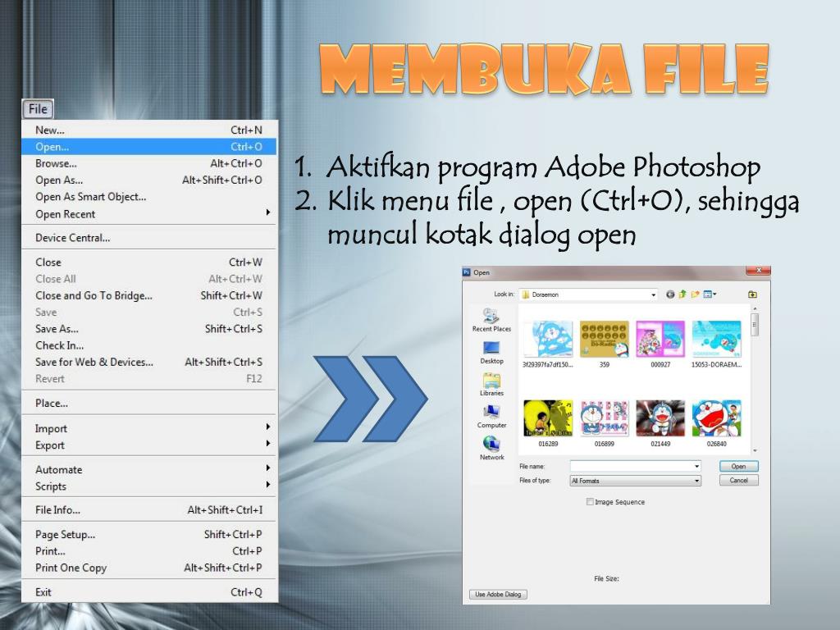Choose Save As... menu entry
Image resolution: width=840 pixels, height=630 pixels.
click(x=149, y=328)
